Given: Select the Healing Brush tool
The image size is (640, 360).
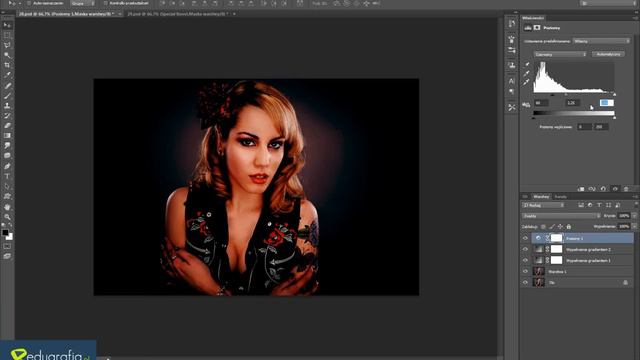Looking at the screenshot, I should click(7, 86).
